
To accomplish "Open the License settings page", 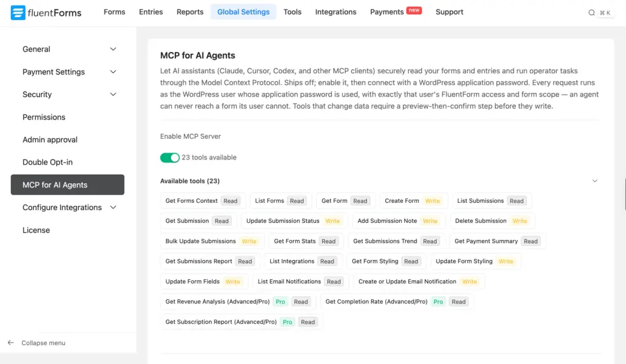I will point(36,230).
